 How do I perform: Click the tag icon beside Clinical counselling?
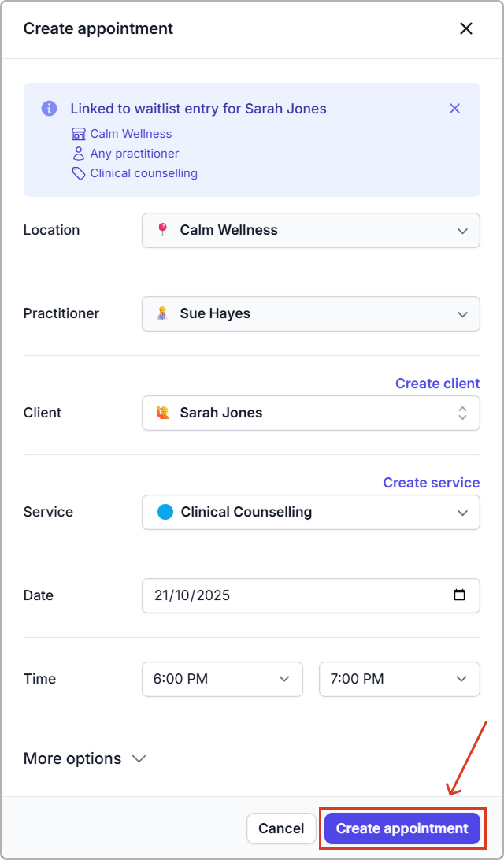[78, 173]
